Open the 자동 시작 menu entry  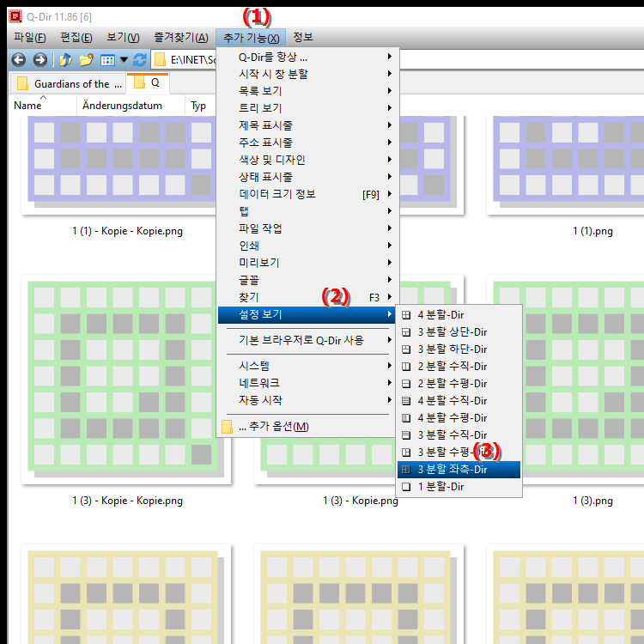coord(307,400)
